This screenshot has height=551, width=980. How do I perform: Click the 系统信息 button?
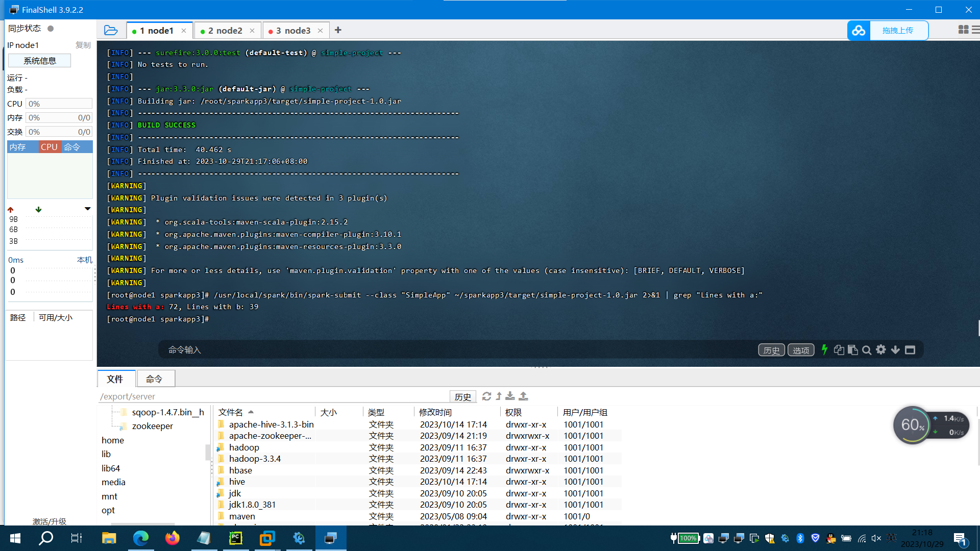point(40,61)
